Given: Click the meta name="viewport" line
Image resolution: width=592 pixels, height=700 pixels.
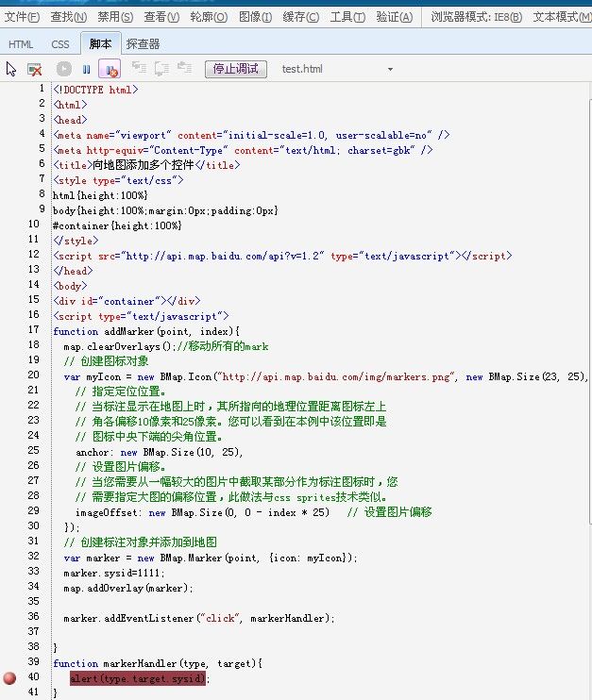Looking at the screenshot, I should pyautogui.click(x=251, y=135).
